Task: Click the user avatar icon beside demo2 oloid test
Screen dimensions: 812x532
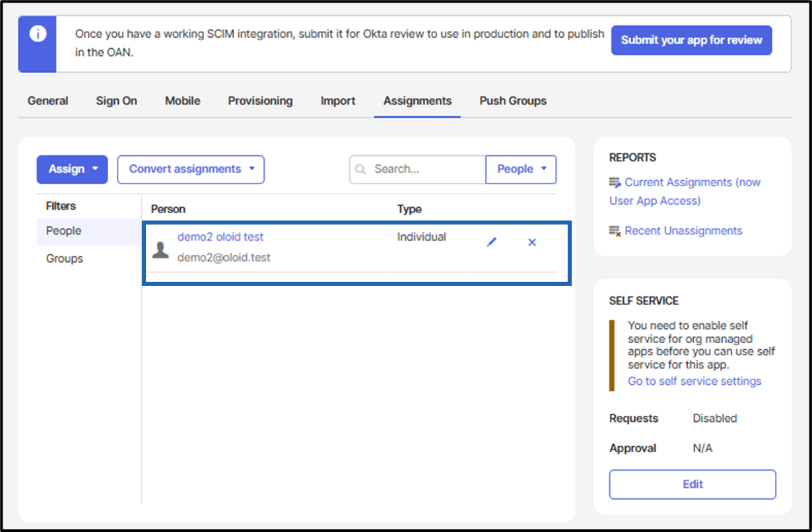Action: click(x=160, y=249)
